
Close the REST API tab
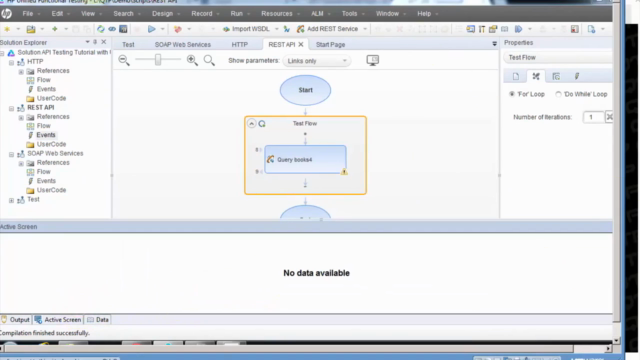(301, 44)
